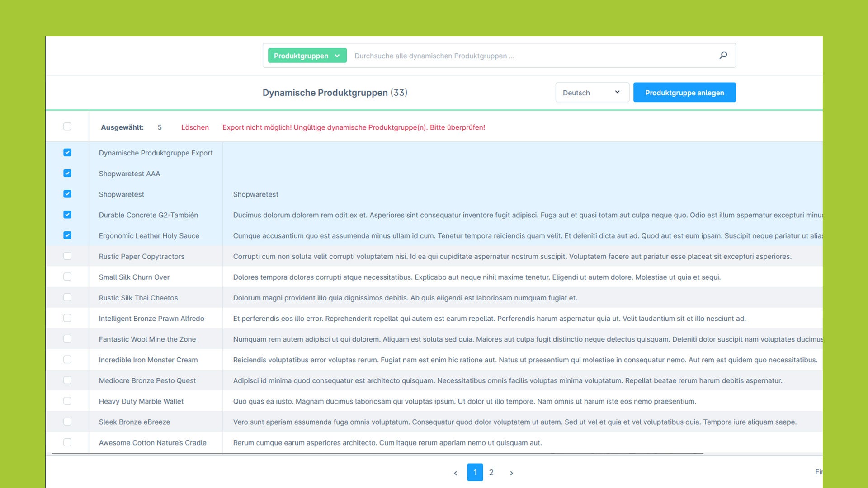Open Intelligent Bronze Prawn Alfredo entry
The width and height of the screenshot is (868, 488).
click(x=151, y=319)
